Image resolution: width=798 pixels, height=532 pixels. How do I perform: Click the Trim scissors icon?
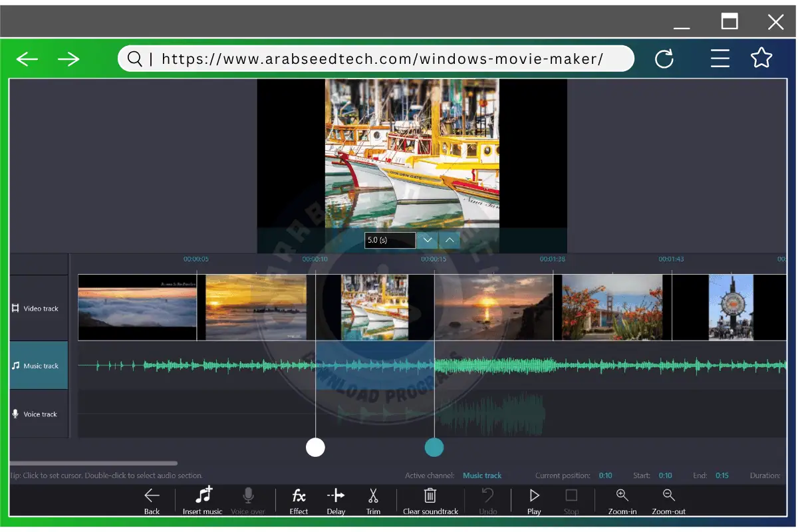click(373, 497)
